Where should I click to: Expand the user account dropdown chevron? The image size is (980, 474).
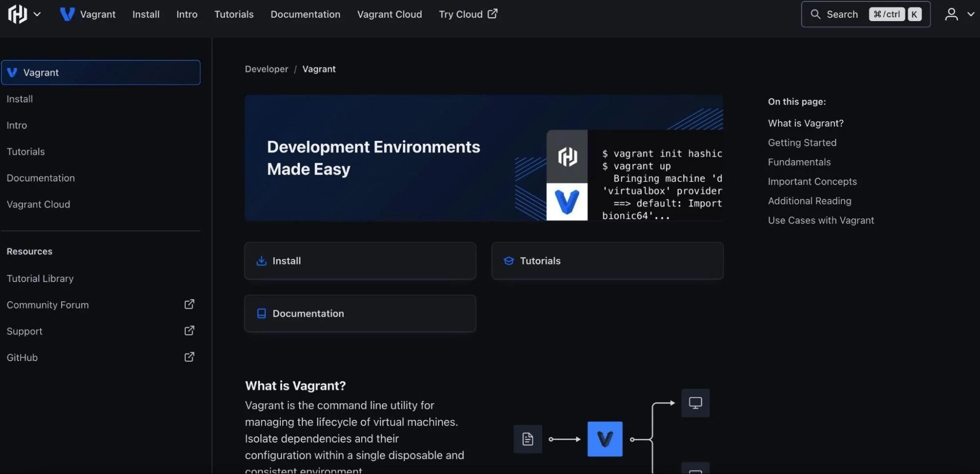[971, 14]
